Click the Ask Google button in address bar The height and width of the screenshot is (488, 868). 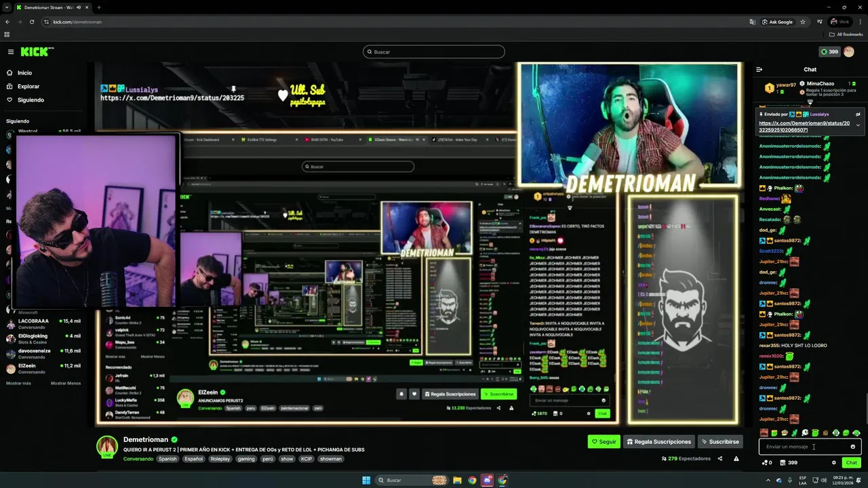[x=777, y=22]
